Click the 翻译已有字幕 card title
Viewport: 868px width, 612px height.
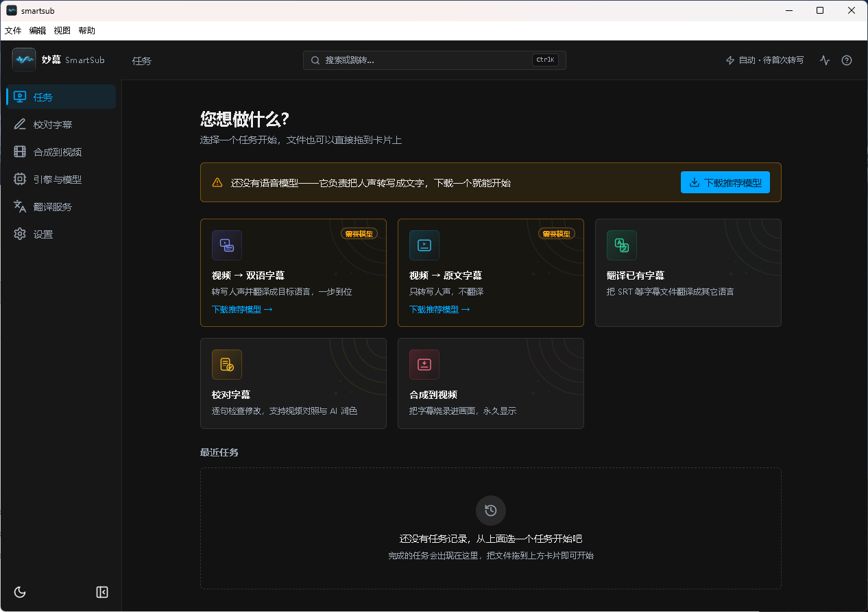[636, 276]
